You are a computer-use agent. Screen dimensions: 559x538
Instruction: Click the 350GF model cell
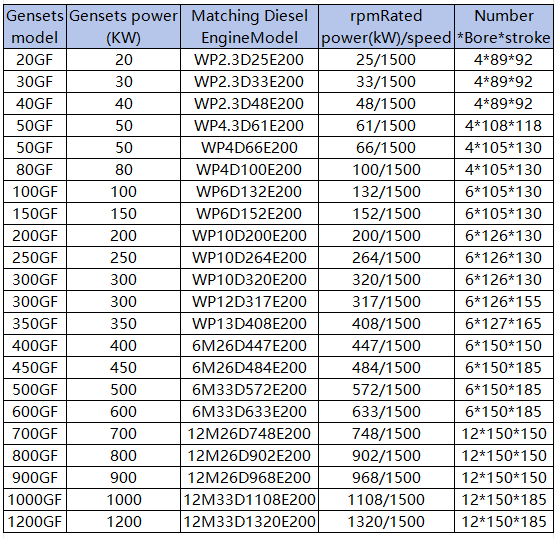pos(35,324)
